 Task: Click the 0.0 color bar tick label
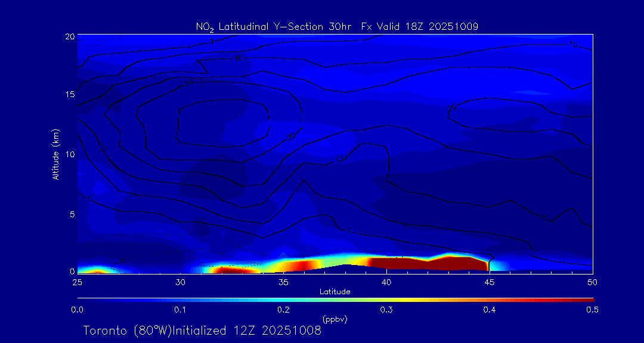(77, 309)
